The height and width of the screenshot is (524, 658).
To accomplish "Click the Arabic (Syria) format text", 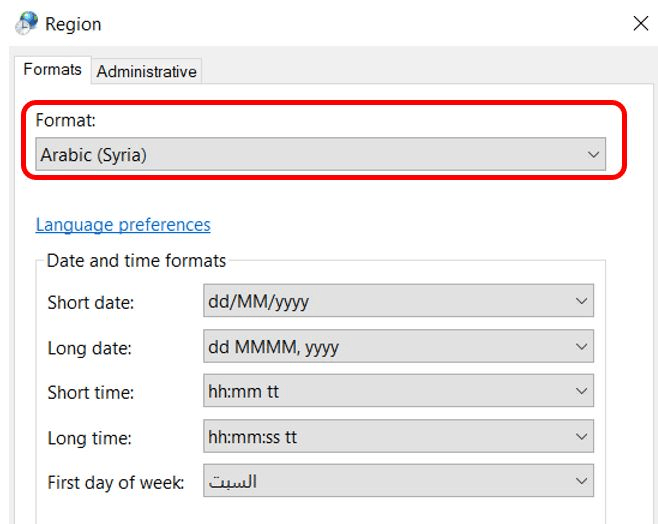I will 94,155.
